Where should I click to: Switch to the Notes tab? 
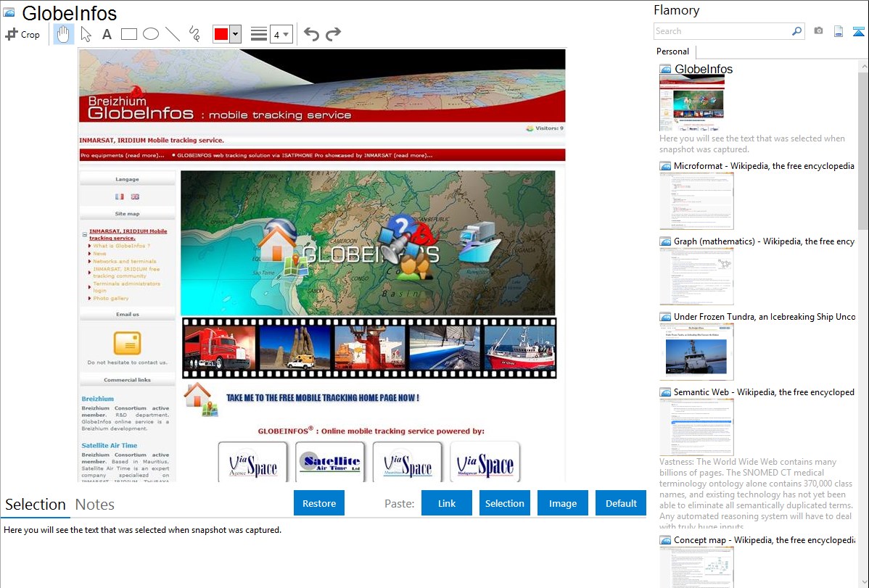pos(95,505)
